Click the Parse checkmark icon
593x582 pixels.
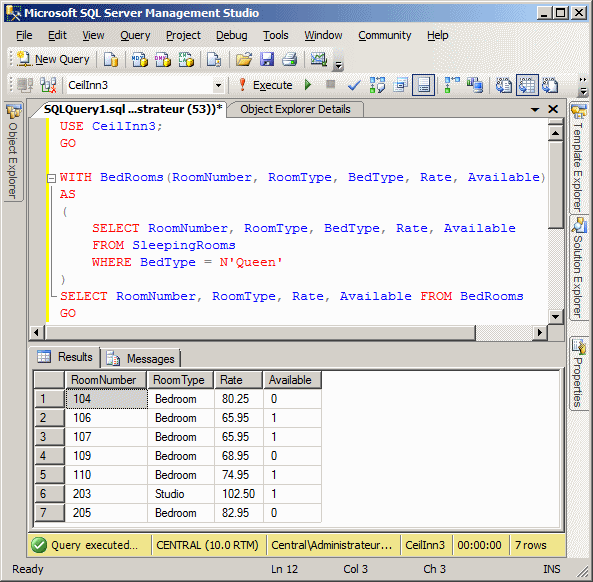pos(354,85)
